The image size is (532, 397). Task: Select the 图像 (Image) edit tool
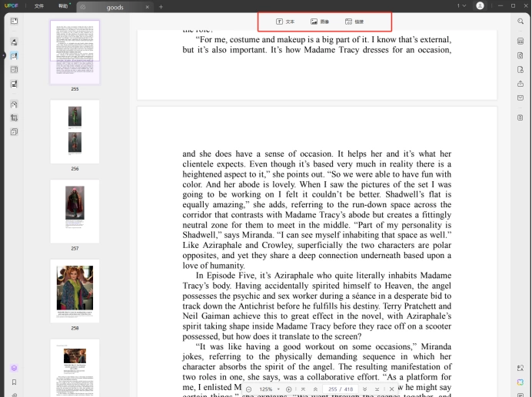(320, 22)
